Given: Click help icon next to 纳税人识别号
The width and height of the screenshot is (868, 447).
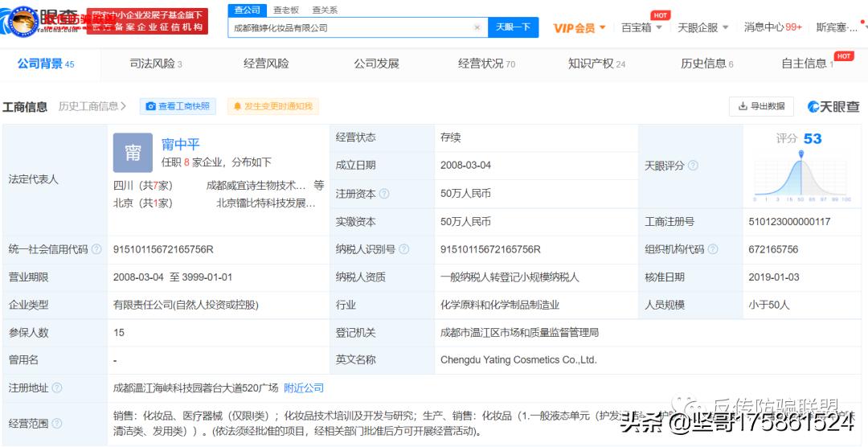Looking at the screenshot, I should (404, 249).
